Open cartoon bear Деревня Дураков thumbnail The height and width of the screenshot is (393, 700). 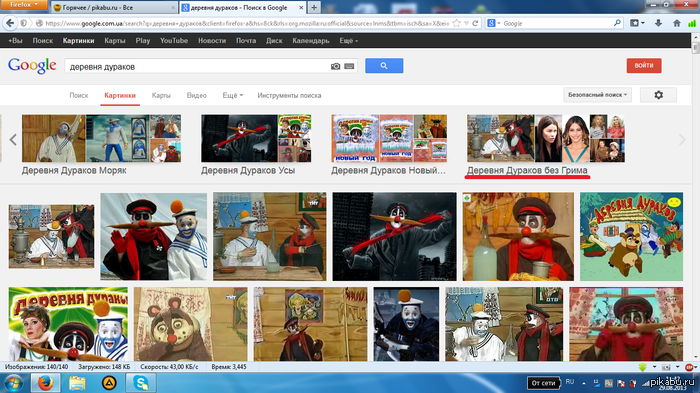click(631, 237)
